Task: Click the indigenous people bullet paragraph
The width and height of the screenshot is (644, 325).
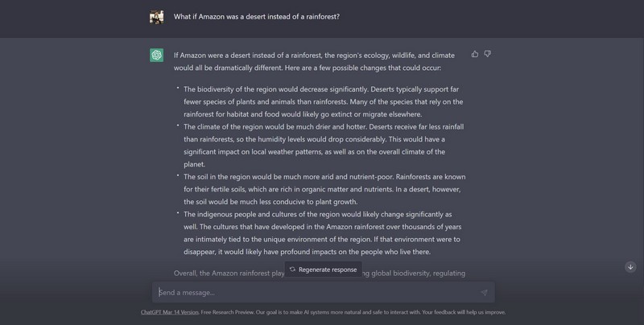Action: 318,233
